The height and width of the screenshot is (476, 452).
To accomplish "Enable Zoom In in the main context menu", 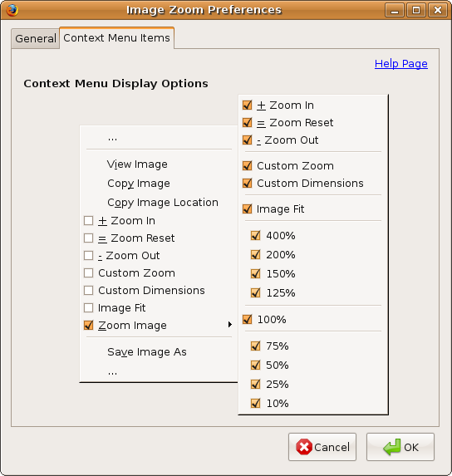I will [x=88, y=221].
